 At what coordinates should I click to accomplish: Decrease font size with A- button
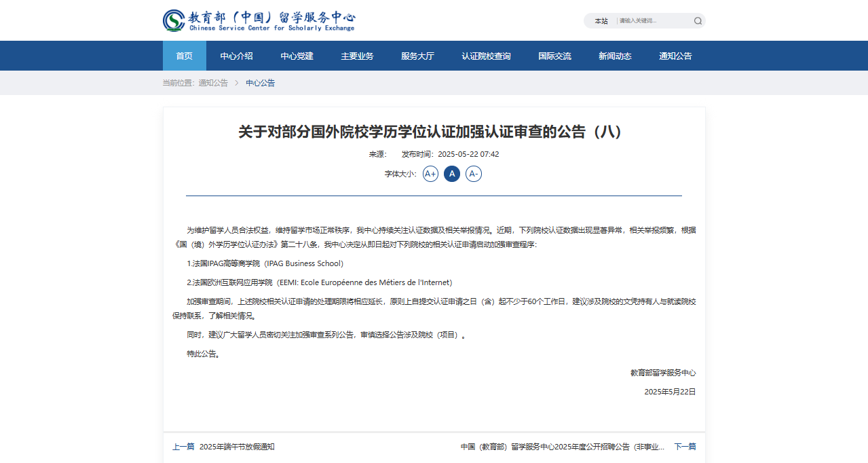pyautogui.click(x=474, y=174)
